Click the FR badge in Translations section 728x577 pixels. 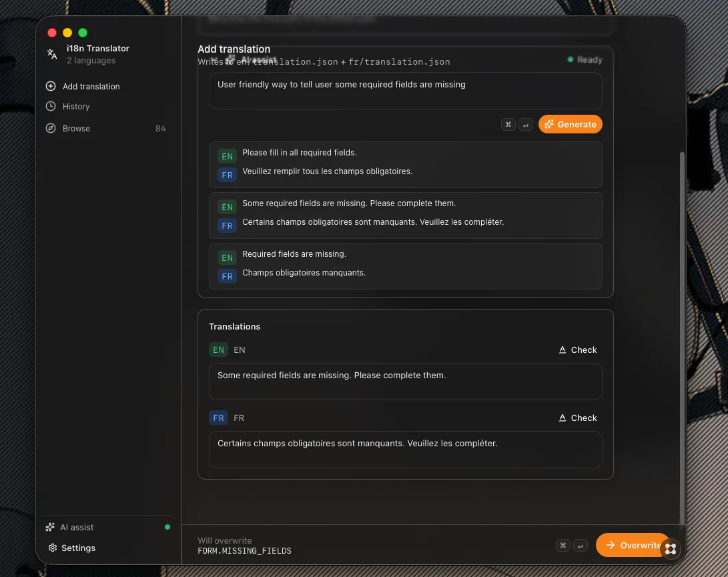(218, 418)
